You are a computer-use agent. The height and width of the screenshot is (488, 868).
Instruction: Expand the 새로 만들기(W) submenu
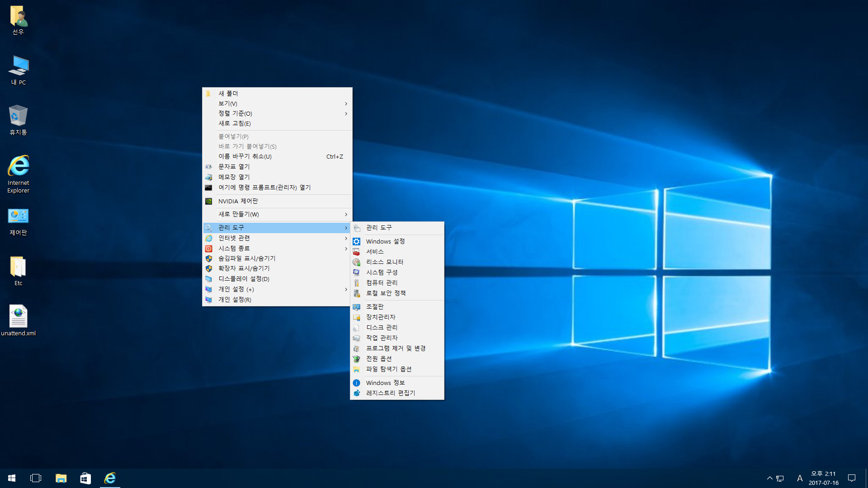click(x=277, y=214)
